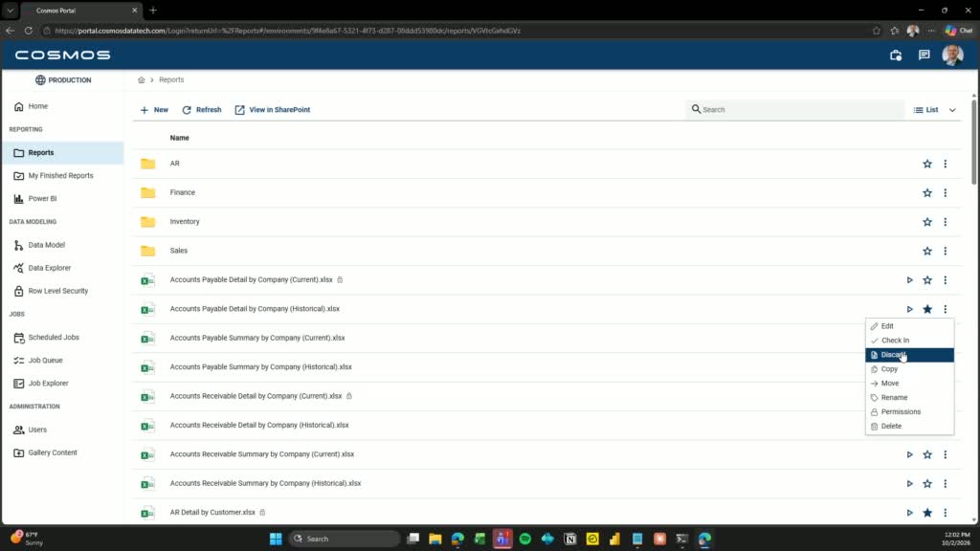
Task: Toggle star on Accounts Receivable Summary (Current)
Action: 927,454
